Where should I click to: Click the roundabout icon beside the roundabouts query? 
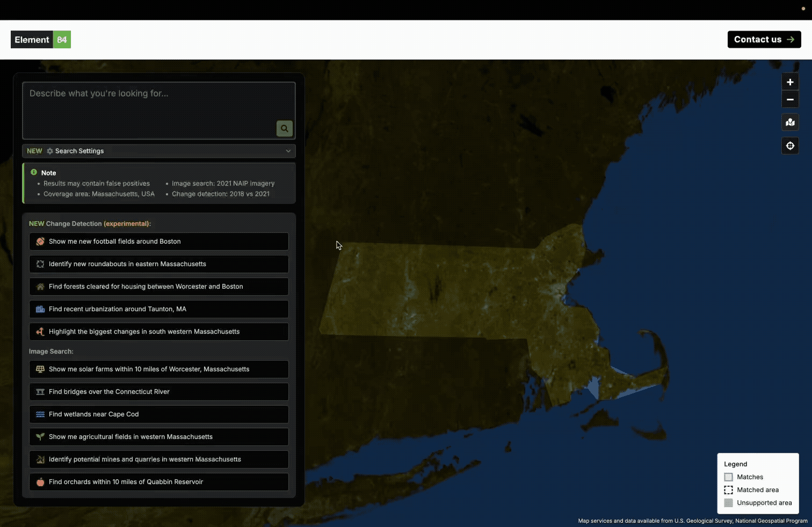40,264
